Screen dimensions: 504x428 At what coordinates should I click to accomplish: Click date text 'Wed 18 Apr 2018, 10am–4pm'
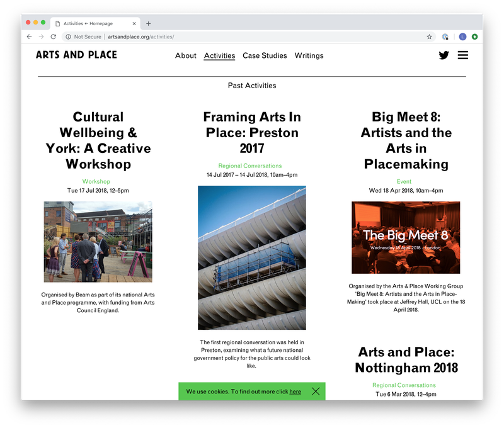[406, 191]
